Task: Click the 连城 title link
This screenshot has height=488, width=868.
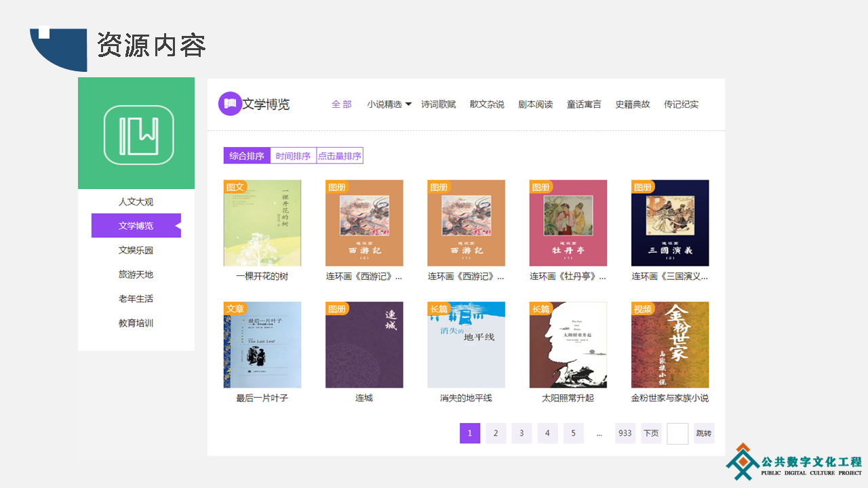Action: [x=364, y=399]
